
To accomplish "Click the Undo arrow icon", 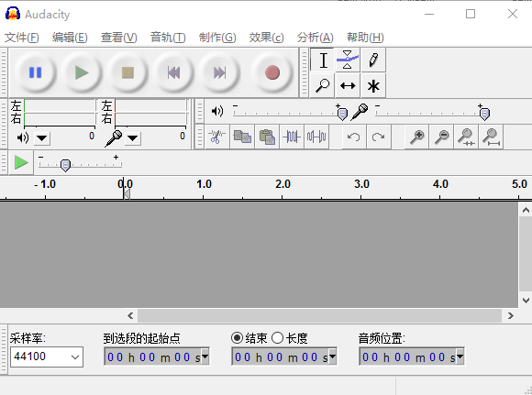I will tap(354, 137).
